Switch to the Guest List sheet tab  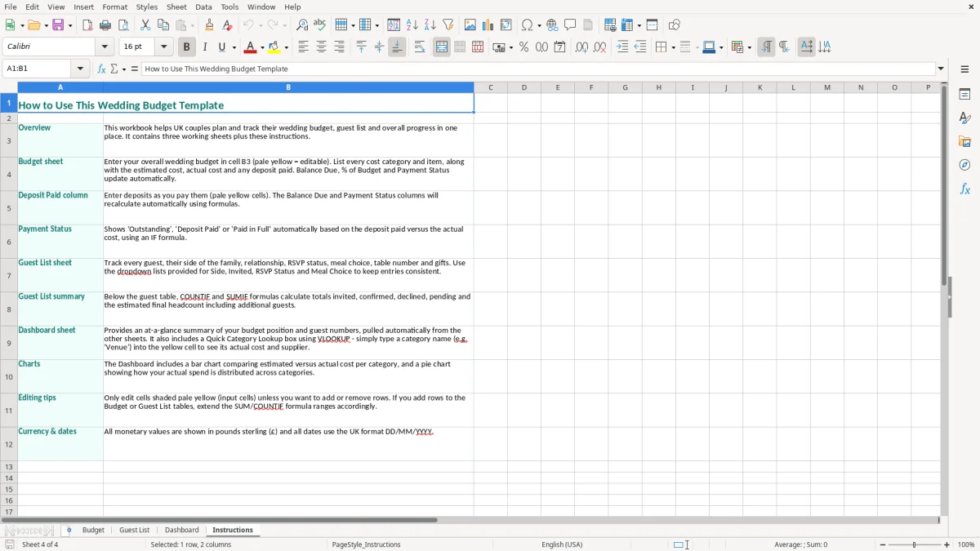pos(134,530)
